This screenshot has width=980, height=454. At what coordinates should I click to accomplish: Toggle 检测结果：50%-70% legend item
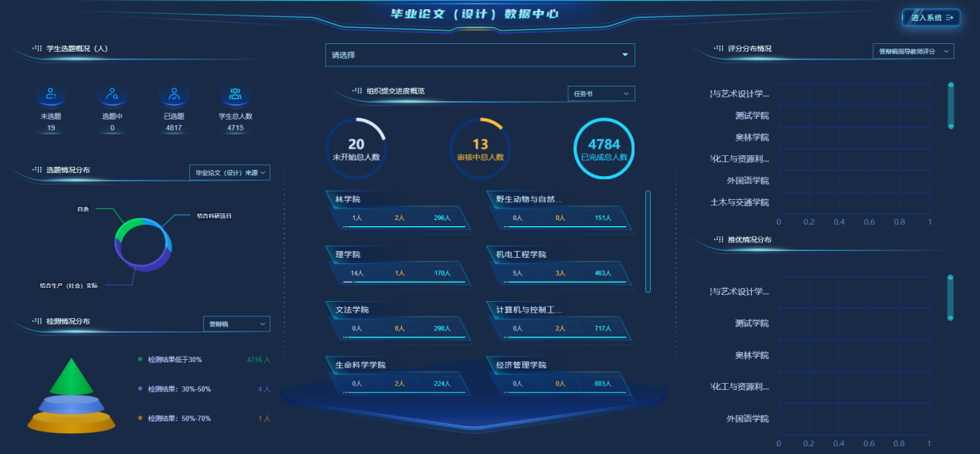pyautogui.click(x=179, y=418)
